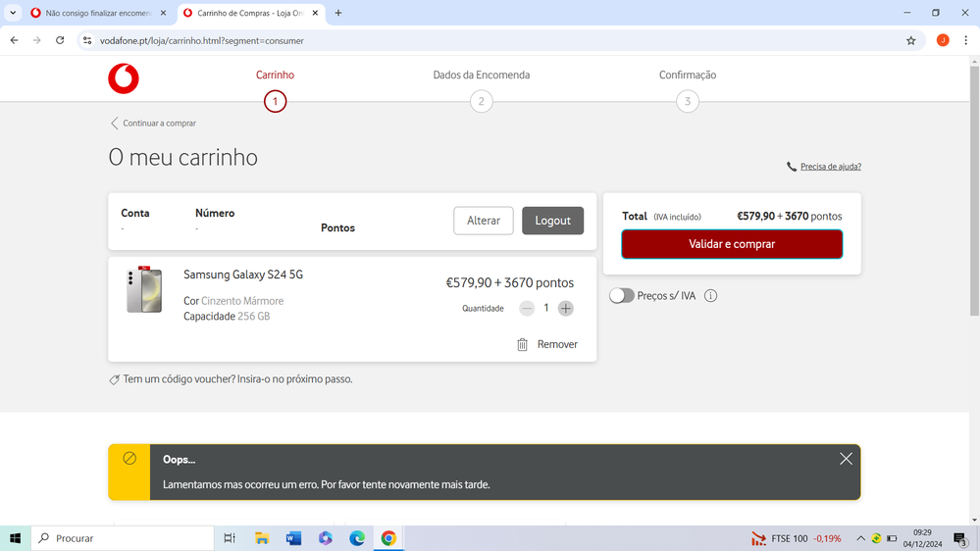Increase quantity with the plus button

(x=566, y=309)
